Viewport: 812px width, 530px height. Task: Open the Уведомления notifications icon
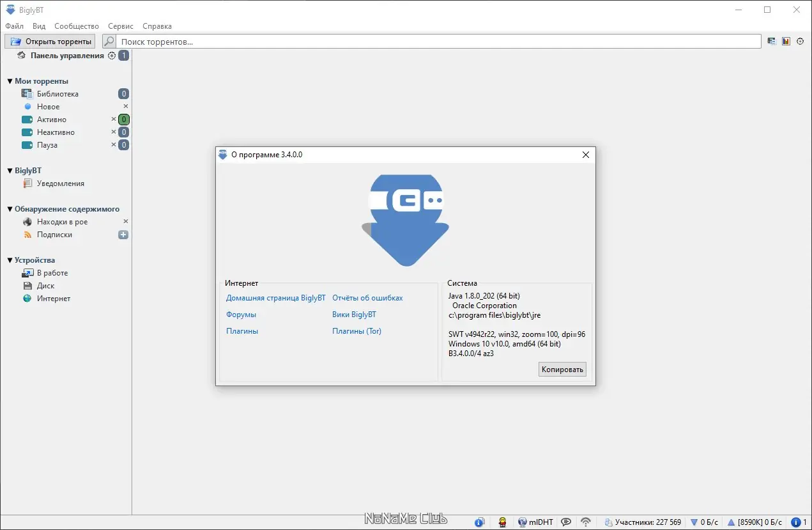coord(27,183)
